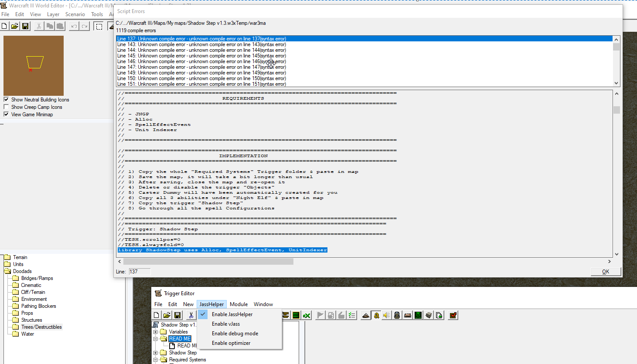Uncheck Enable JassHelper menu option
Screen dimensions: 637x364
239,314
